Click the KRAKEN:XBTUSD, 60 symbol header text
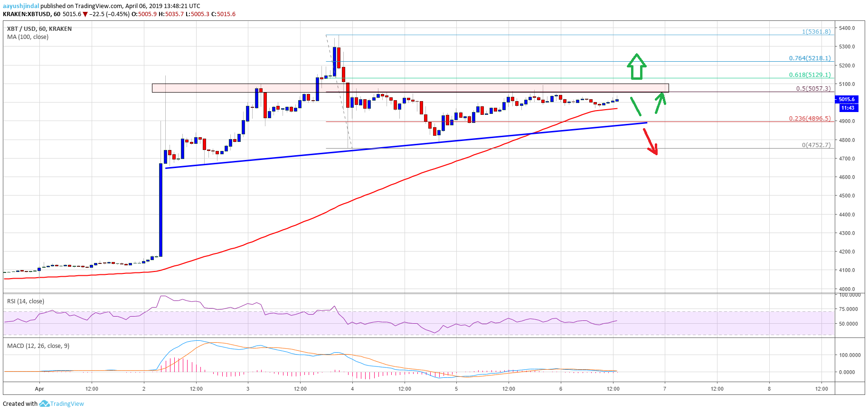Image resolution: width=868 pixels, height=412 pixels. click(x=31, y=14)
